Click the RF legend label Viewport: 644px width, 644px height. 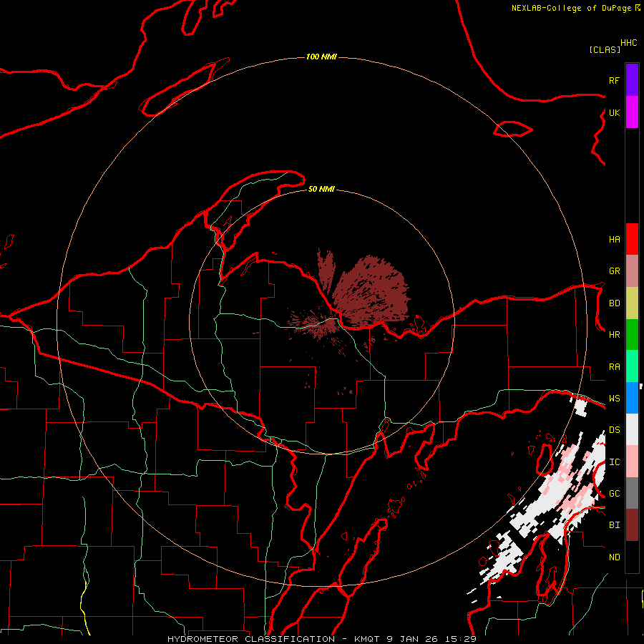614,80
